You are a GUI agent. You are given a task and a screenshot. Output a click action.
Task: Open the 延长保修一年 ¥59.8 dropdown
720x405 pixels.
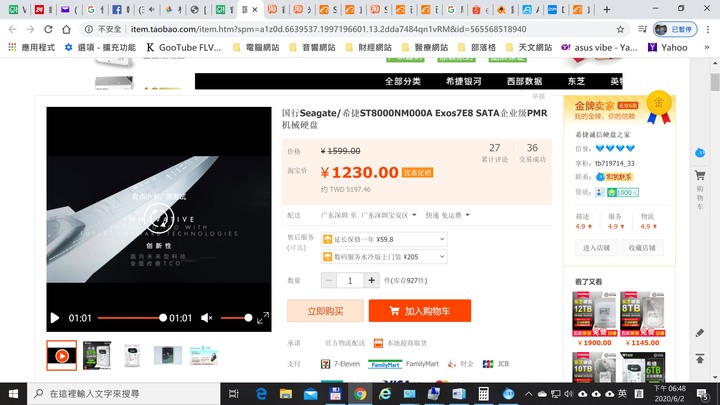384,239
